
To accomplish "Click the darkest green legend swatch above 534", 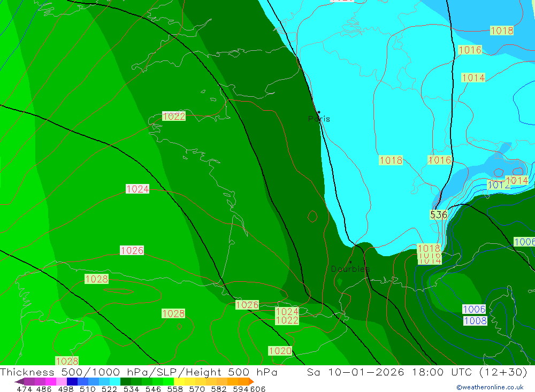I will coord(126,381).
